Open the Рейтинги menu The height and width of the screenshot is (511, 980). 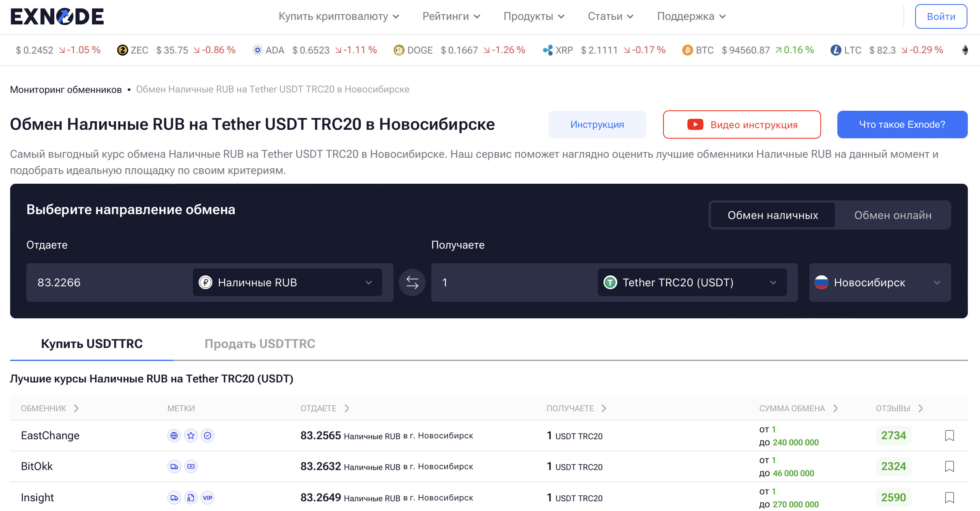click(451, 16)
